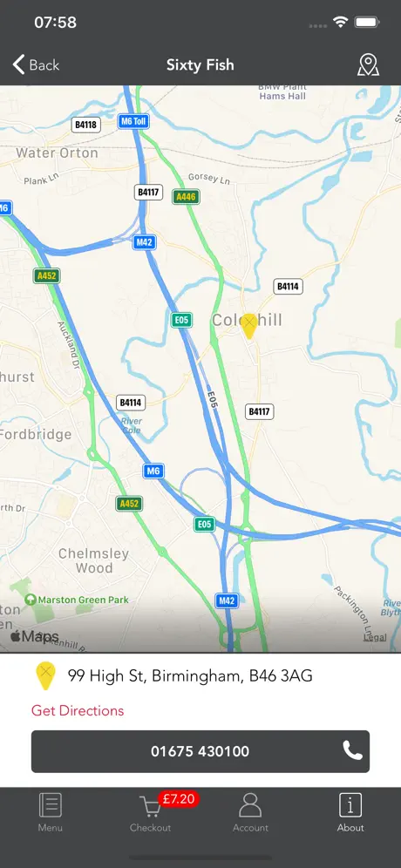401x868 pixels.
Task: Switch to the Account tab
Action: pyautogui.click(x=250, y=812)
